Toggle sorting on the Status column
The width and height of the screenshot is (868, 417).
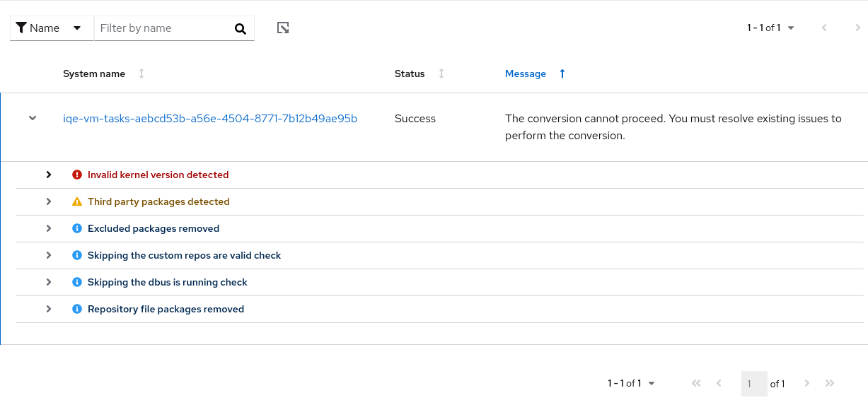[441, 73]
